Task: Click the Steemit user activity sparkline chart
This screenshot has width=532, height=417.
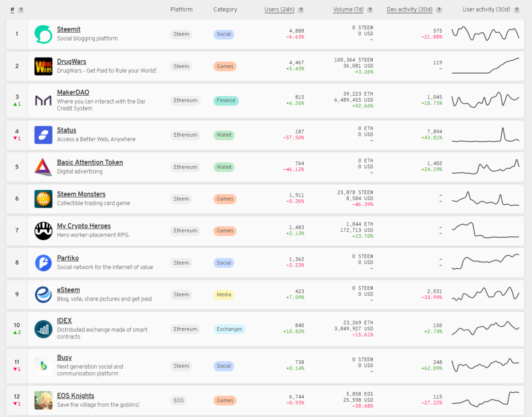Action: [x=486, y=34]
